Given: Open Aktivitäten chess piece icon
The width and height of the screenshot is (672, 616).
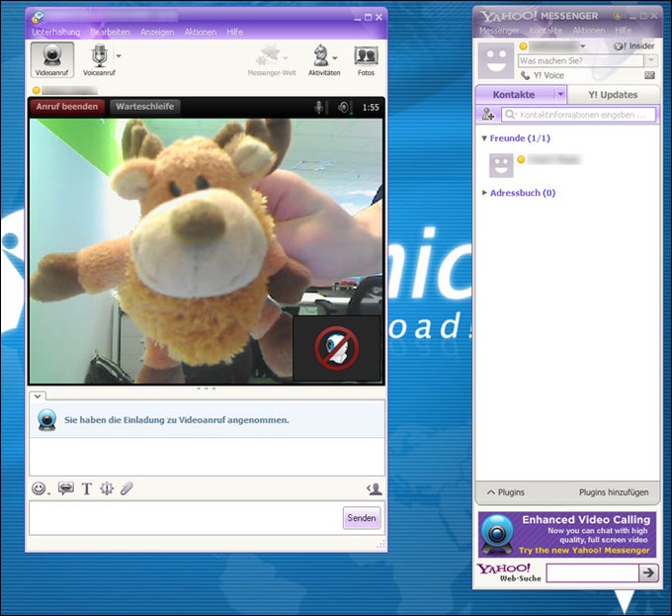Looking at the screenshot, I should pyautogui.click(x=320, y=55).
